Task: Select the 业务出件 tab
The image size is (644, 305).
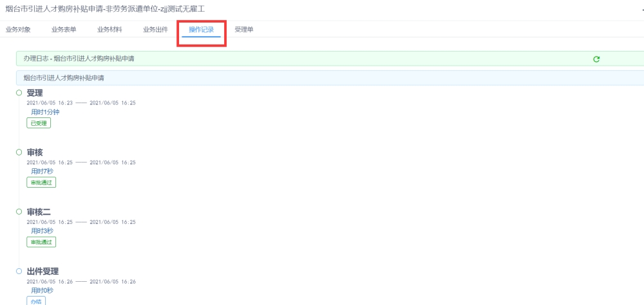Action: pos(155,30)
